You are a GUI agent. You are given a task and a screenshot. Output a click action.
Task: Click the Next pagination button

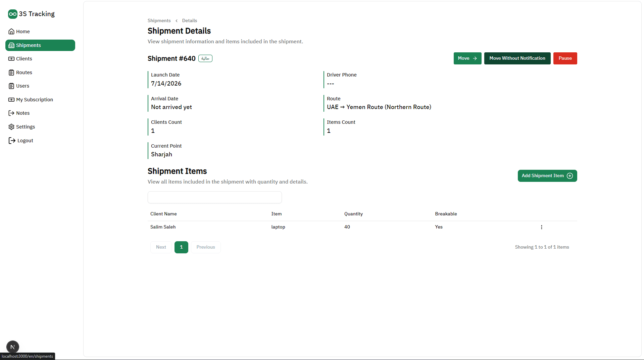pyautogui.click(x=161, y=247)
